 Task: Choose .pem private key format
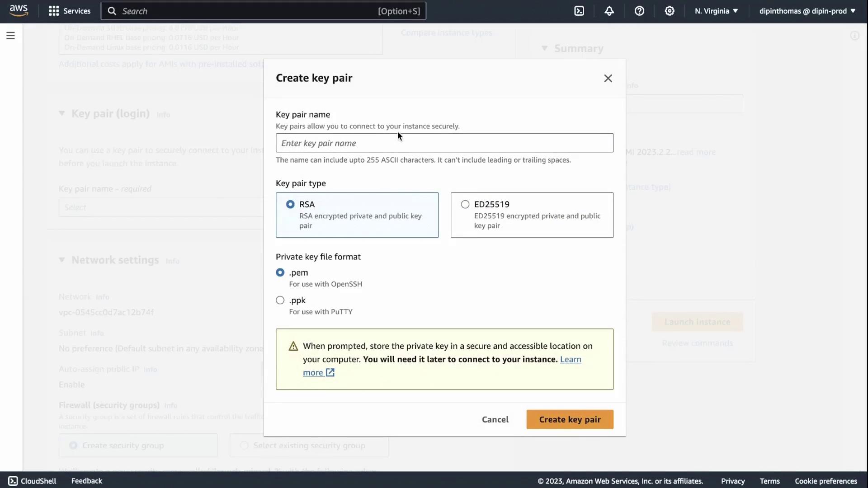click(x=280, y=272)
